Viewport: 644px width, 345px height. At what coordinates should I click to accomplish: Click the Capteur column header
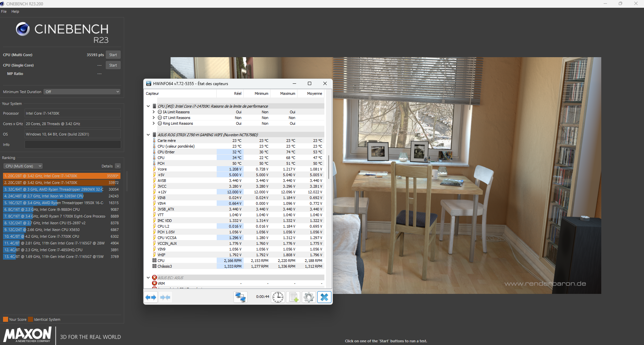tap(180, 93)
